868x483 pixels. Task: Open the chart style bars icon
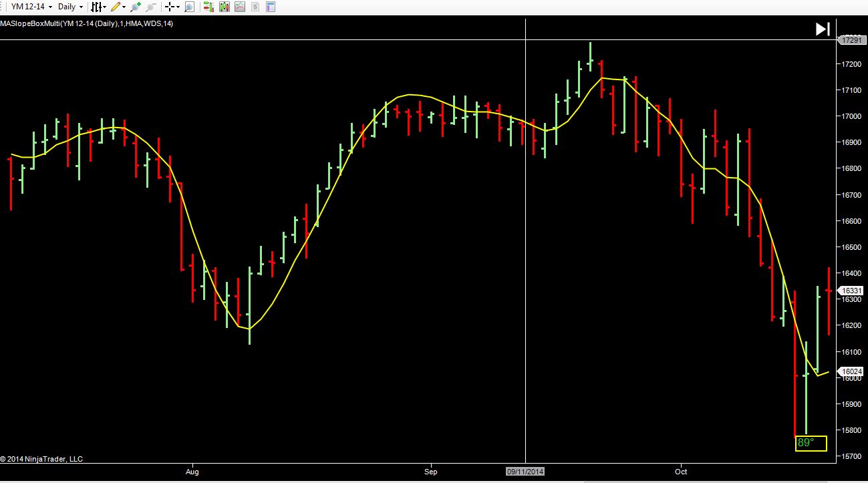[96, 7]
